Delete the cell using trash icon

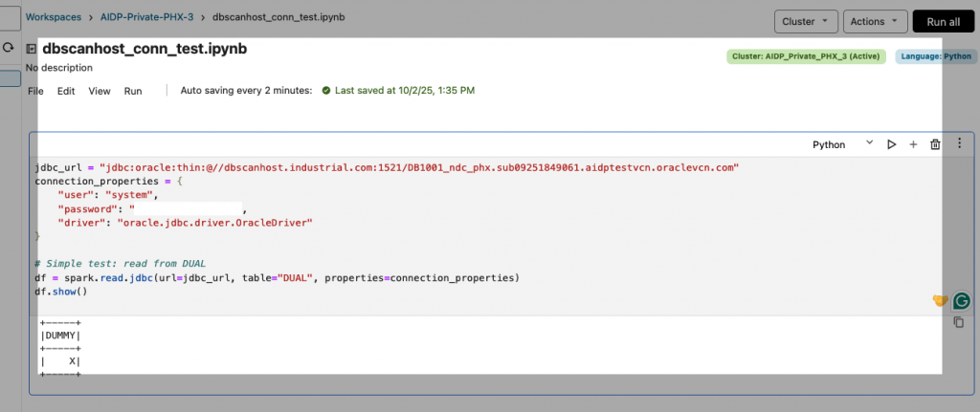click(x=936, y=144)
